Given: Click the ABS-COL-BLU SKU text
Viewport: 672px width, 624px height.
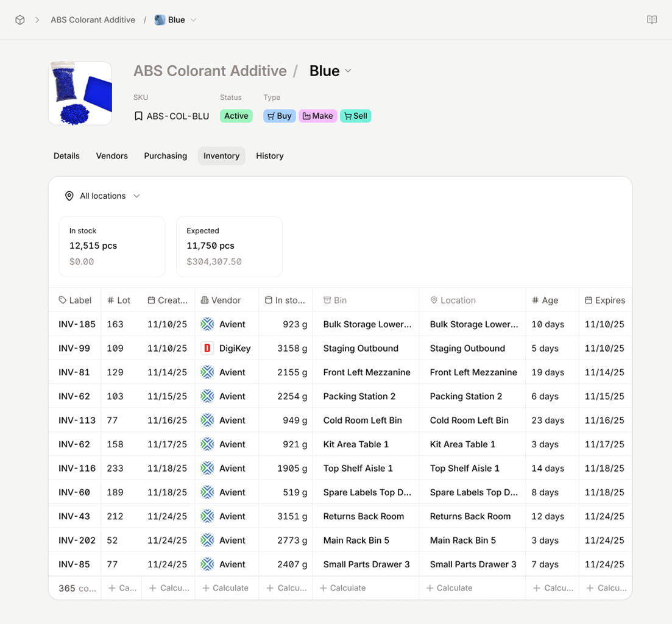Looking at the screenshot, I should click(178, 116).
